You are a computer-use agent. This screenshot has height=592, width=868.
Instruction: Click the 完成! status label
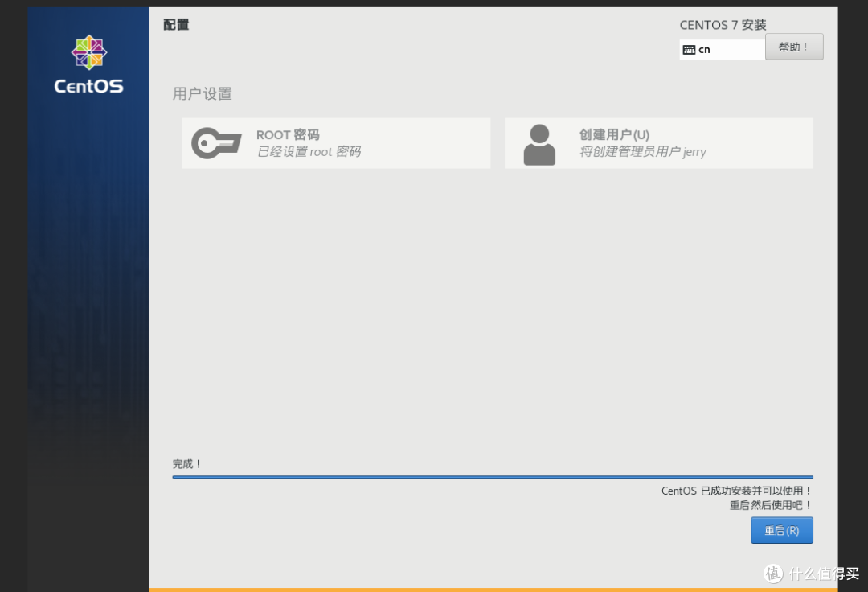(186, 464)
